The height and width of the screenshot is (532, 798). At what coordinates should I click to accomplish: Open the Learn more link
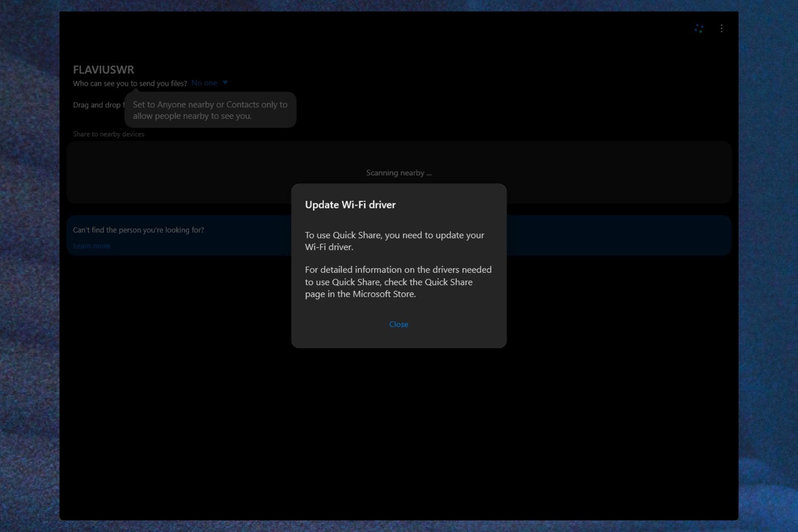pyautogui.click(x=91, y=246)
